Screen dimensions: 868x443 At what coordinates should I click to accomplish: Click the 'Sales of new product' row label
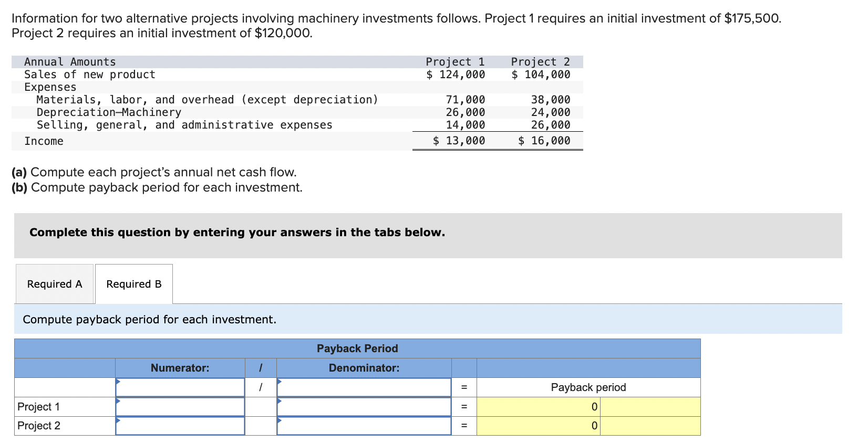[x=90, y=75]
